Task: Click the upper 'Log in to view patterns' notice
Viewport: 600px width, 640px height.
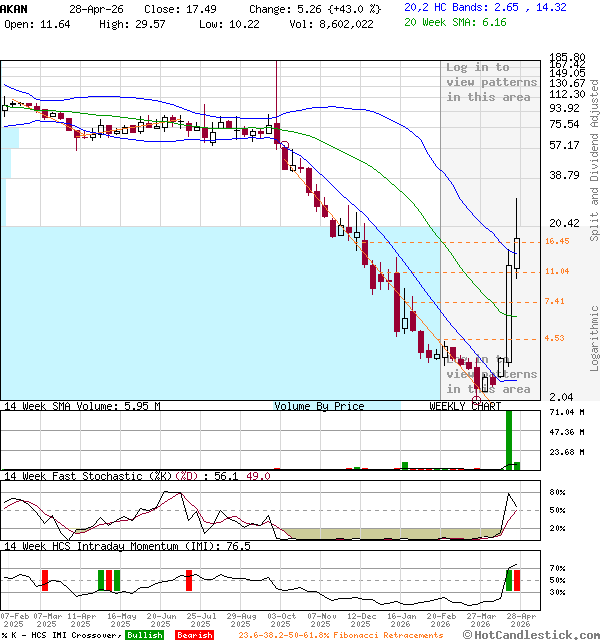Action: 491,82
